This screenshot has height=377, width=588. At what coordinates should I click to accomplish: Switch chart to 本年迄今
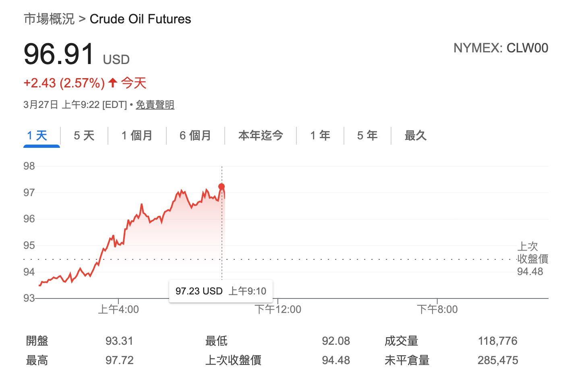pos(261,135)
